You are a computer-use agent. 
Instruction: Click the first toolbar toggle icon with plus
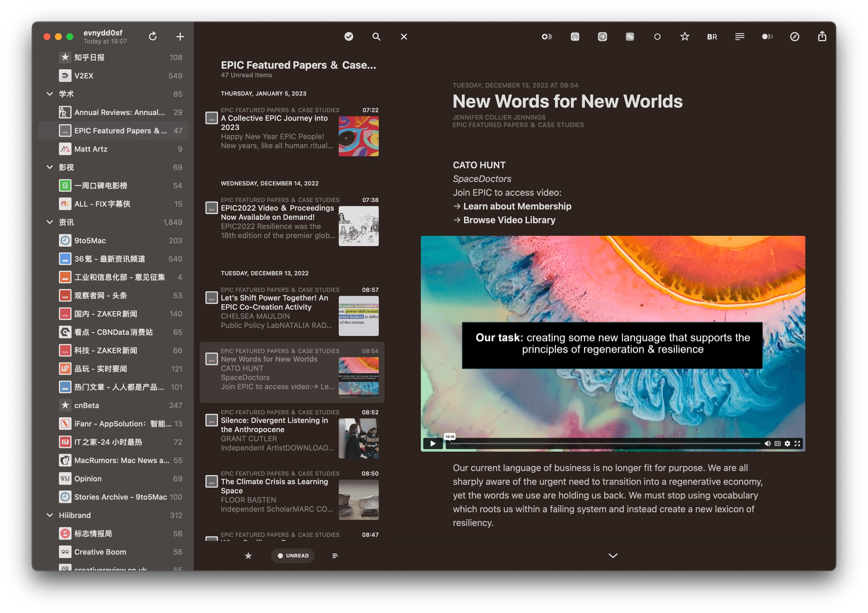[x=547, y=36]
